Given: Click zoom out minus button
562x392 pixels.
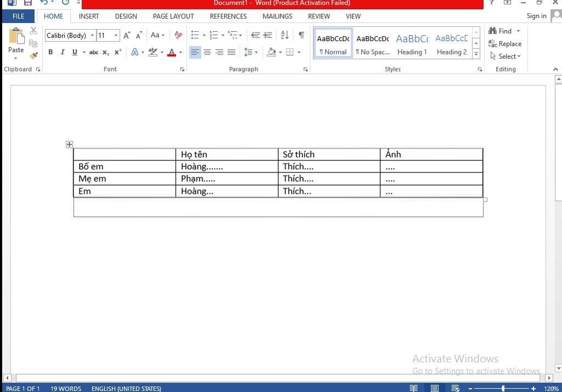Looking at the screenshot, I should (470, 388).
